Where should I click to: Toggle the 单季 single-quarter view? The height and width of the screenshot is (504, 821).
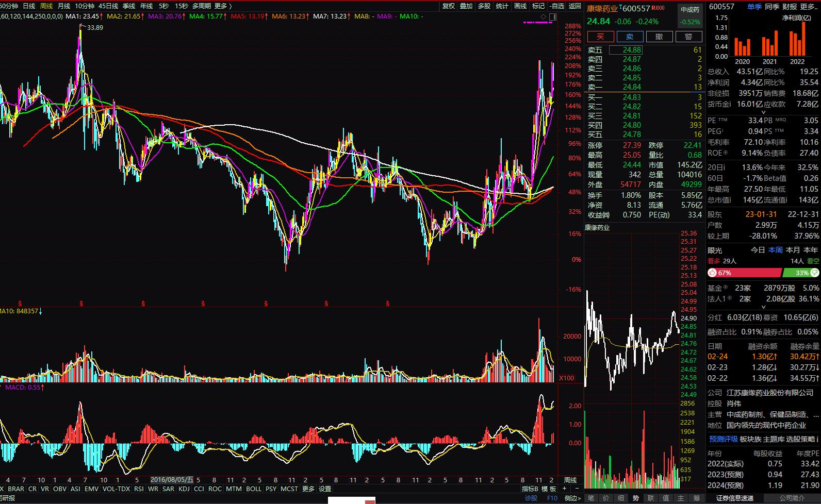(754, 7)
